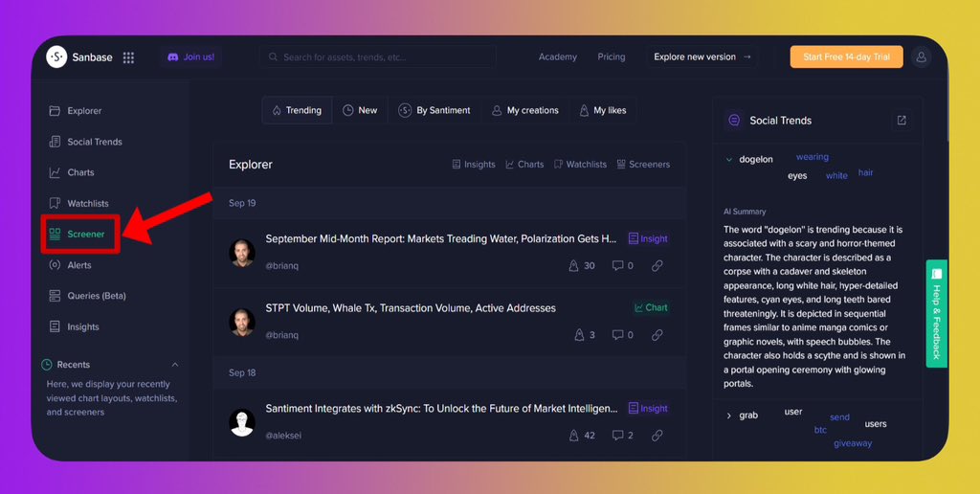Click the Recents clock icon

(47, 365)
